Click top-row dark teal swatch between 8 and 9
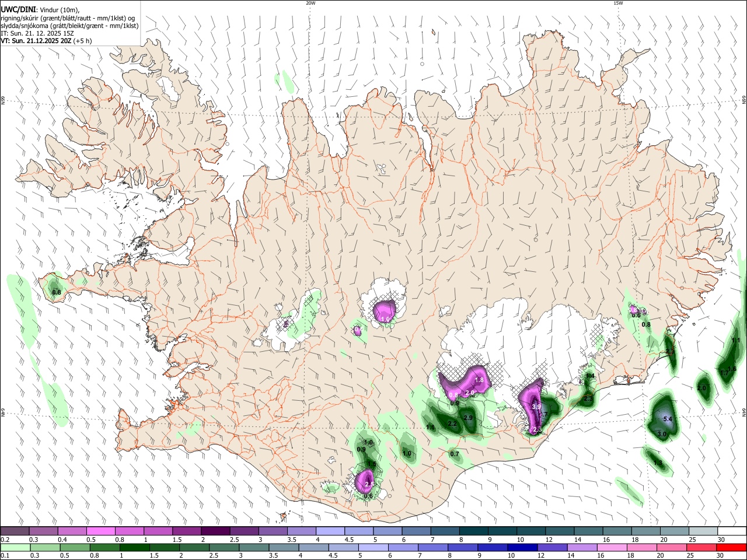Image resolution: width=747 pixels, height=560 pixels. [473, 531]
